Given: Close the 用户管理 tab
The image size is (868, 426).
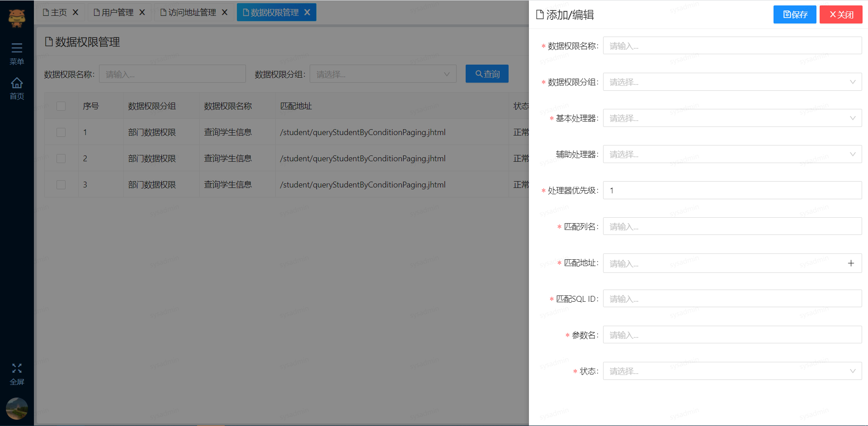Looking at the screenshot, I should click(x=142, y=13).
